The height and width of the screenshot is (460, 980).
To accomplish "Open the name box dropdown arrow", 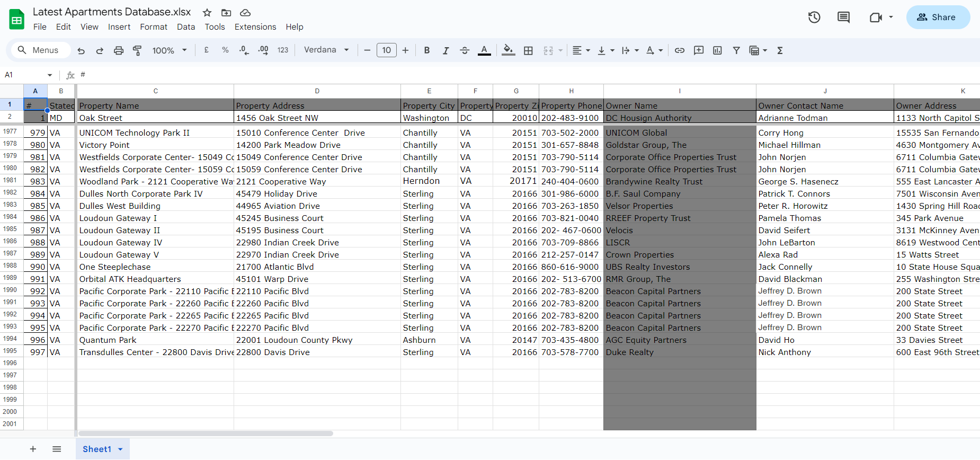I will 50,75.
